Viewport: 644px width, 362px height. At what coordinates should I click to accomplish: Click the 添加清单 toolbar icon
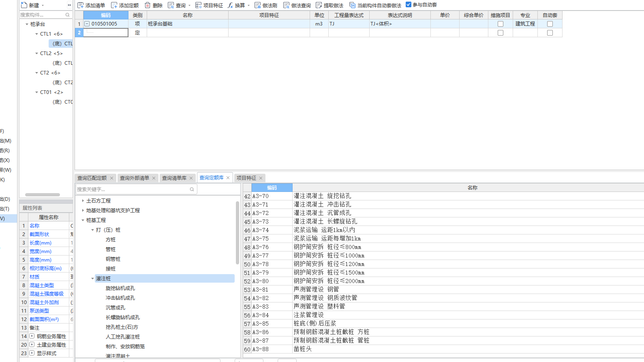[80, 5]
